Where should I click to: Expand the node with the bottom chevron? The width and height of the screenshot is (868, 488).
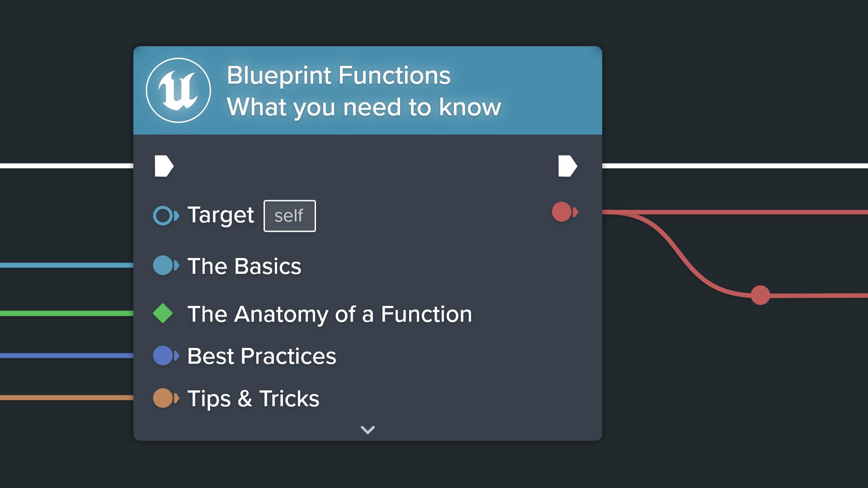point(368,430)
